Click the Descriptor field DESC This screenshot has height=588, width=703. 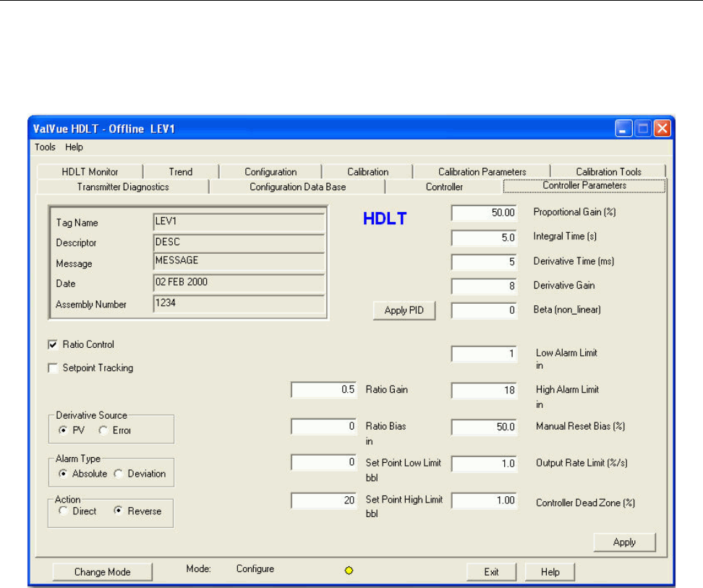tap(239, 242)
